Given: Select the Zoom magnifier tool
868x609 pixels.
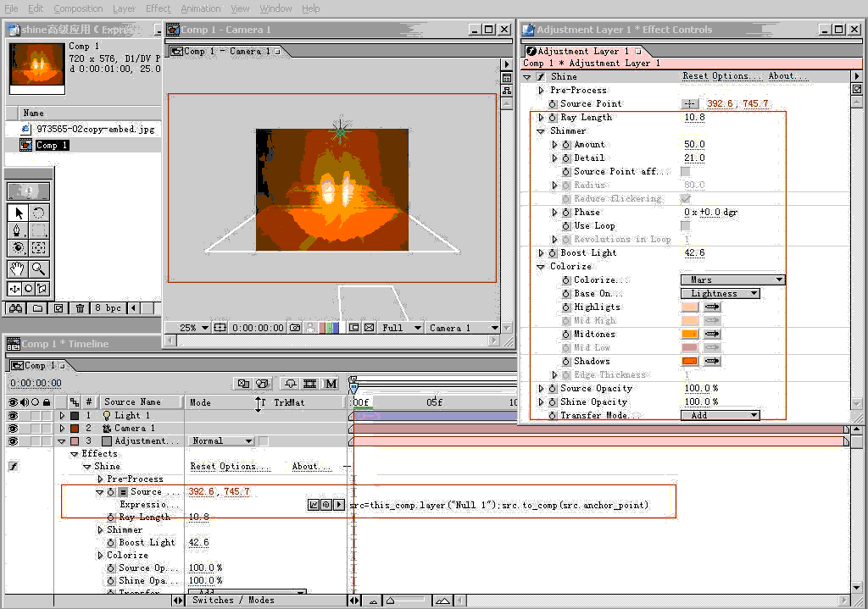Looking at the screenshot, I should [x=38, y=269].
